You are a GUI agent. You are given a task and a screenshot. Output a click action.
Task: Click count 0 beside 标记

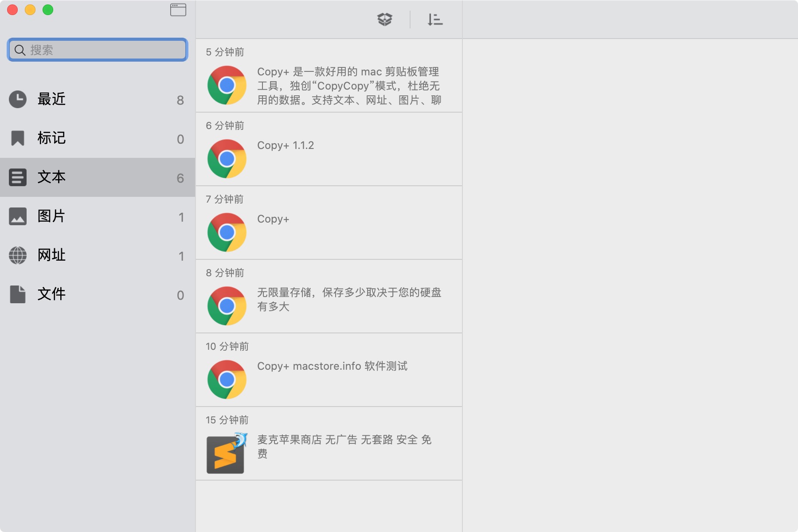coord(180,139)
